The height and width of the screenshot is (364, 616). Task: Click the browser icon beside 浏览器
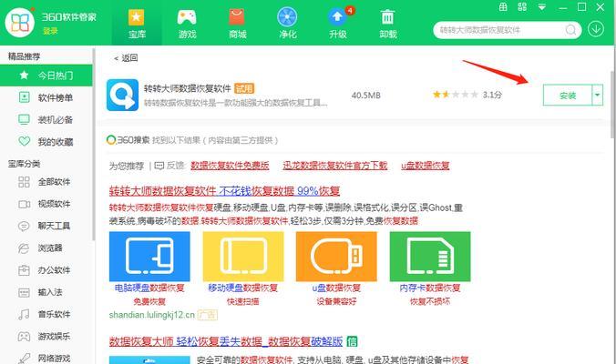[24, 248]
